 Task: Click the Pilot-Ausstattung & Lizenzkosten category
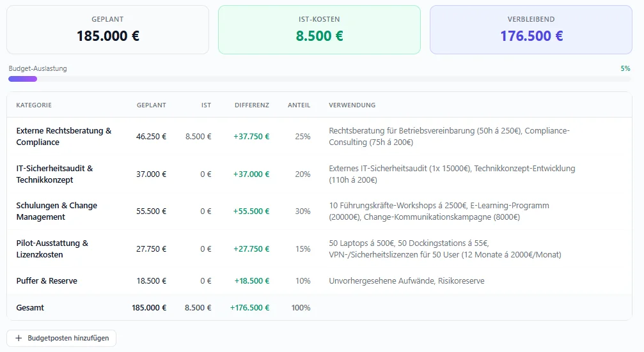52,249
